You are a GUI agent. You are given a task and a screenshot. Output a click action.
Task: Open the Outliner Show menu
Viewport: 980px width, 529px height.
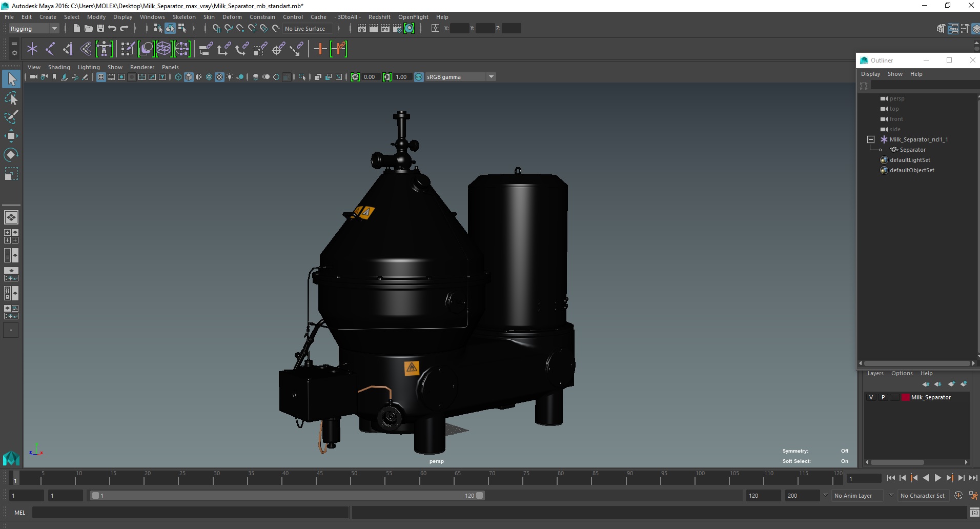click(895, 74)
